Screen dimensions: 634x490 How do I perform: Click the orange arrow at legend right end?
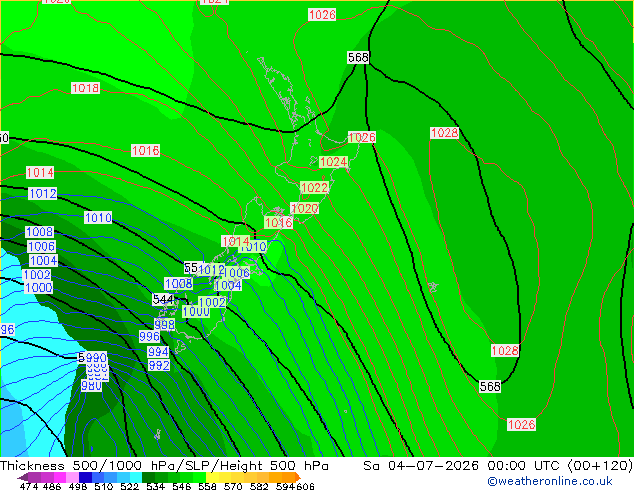298,478
